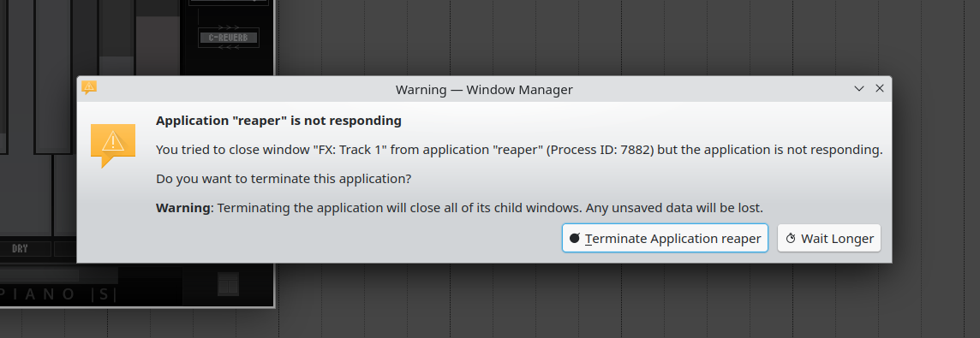Screen dimensions: 980x338
Task: Click the empty REAPER timeline grid background
Action: coord(625,38)
